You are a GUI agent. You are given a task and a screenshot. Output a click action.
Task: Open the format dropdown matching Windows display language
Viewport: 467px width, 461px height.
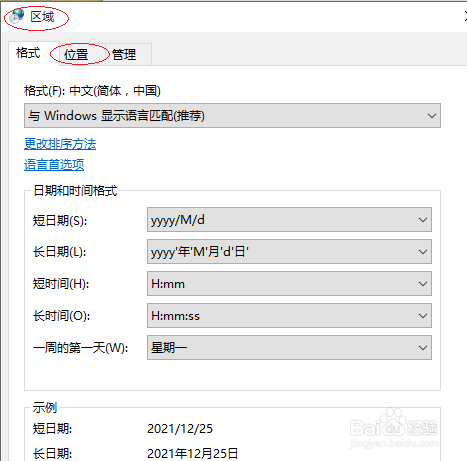[232, 116]
